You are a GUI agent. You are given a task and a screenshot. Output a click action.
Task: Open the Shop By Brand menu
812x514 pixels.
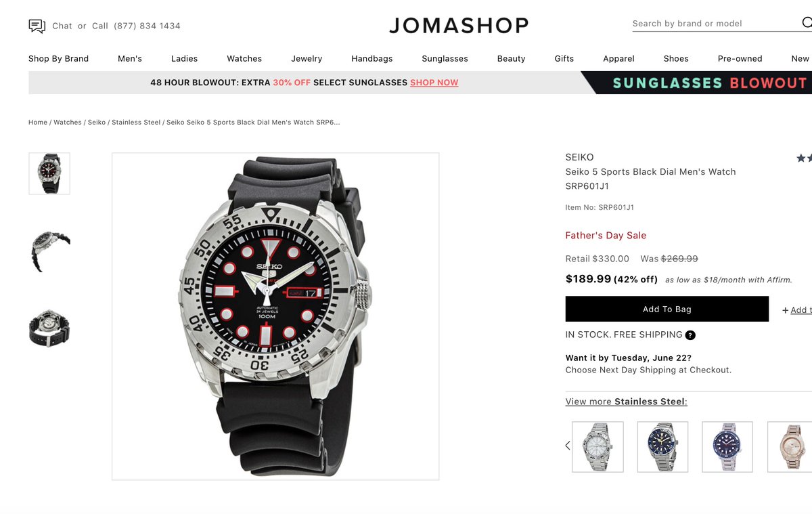click(x=58, y=59)
